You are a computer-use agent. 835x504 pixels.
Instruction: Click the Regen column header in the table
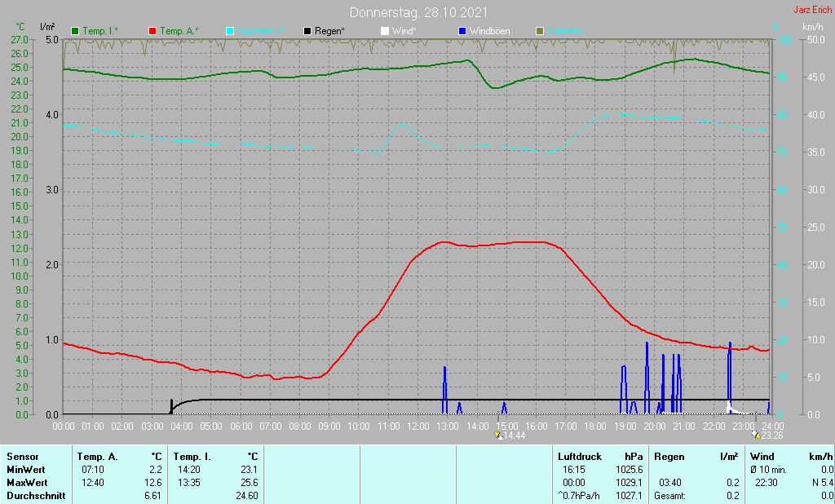tap(669, 457)
